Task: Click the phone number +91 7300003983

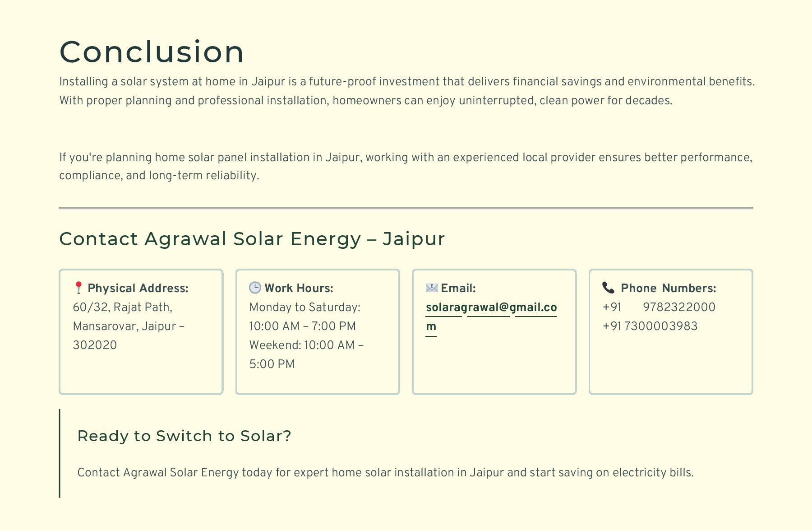Action: click(x=650, y=326)
